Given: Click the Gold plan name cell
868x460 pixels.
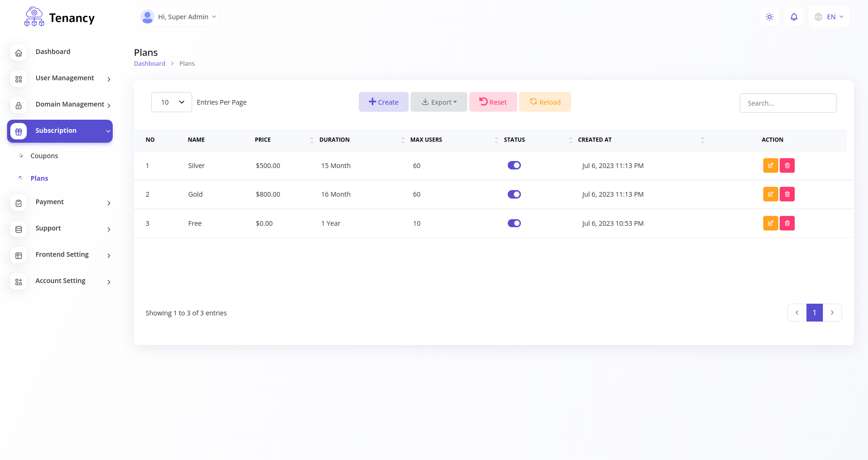Looking at the screenshot, I should 195,194.
